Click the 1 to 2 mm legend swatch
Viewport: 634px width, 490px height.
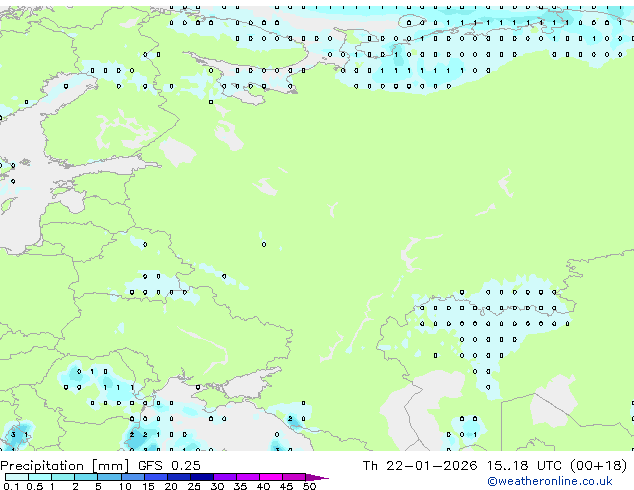tap(63, 477)
